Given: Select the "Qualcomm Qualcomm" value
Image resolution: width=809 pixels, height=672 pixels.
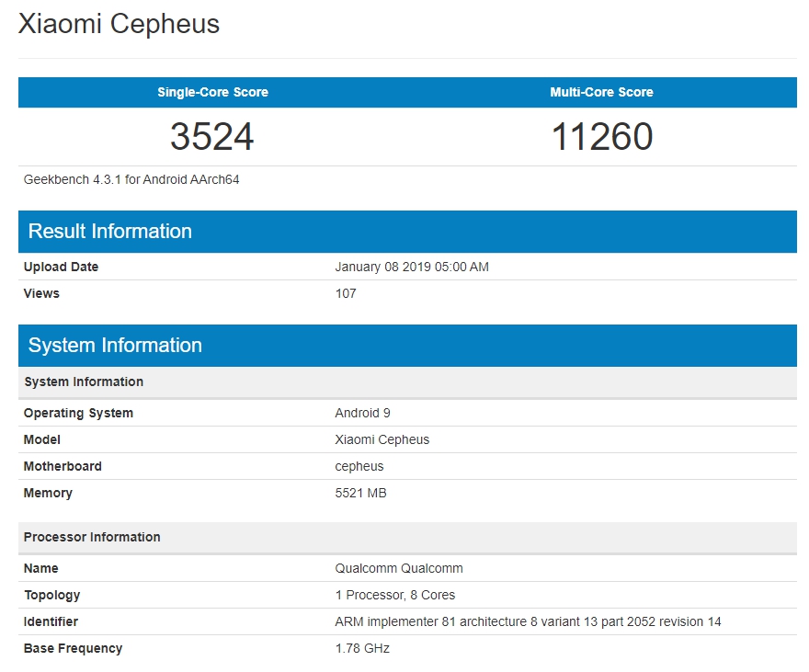Looking at the screenshot, I should pyautogui.click(x=399, y=568).
